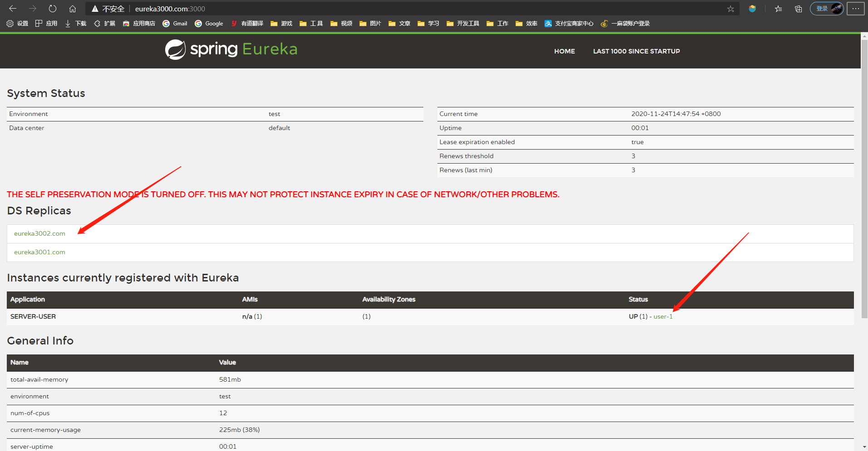The width and height of the screenshot is (868, 451).
Task: Open the favorites list icon
Action: 778,9
